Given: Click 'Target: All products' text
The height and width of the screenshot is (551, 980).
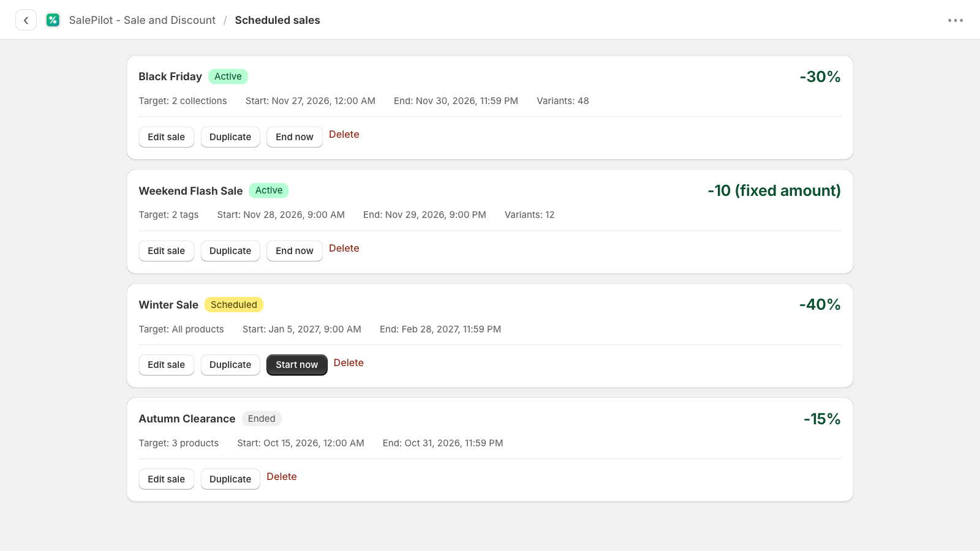Looking at the screenshot, I should [181, 329].
